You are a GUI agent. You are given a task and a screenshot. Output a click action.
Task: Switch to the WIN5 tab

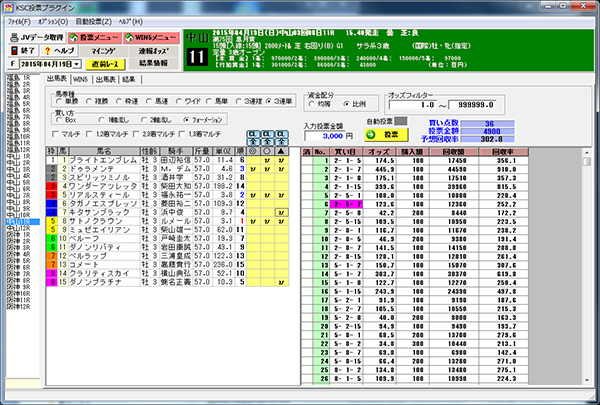pos(80,79)
